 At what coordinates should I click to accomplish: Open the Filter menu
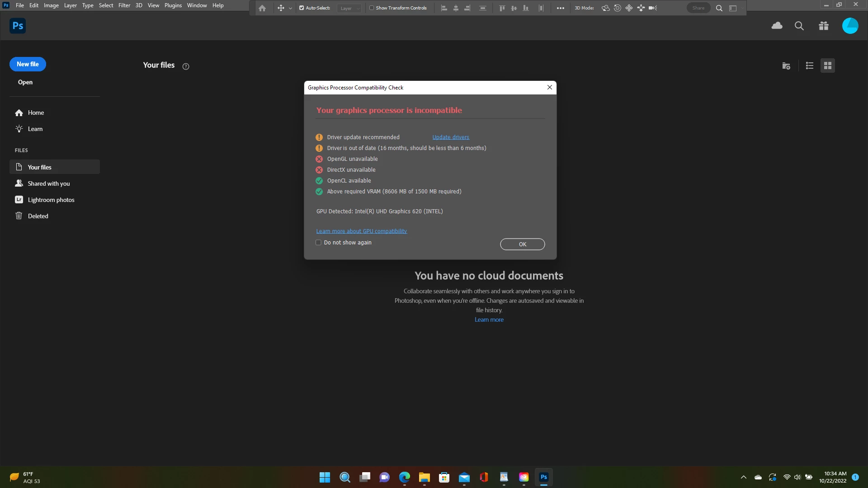coord(124,5)
